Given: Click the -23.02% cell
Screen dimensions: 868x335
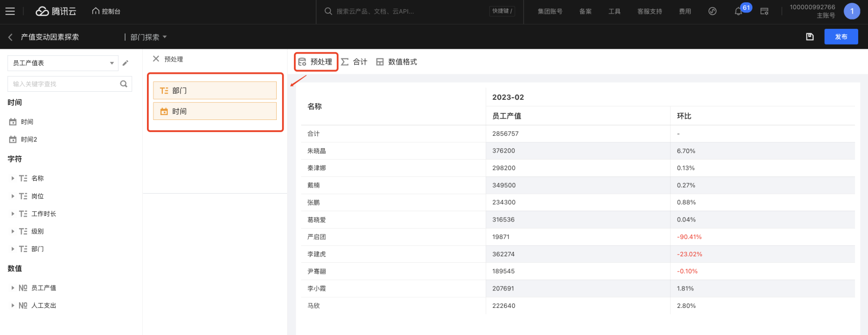Looking at the screenshot, I should pos(690,254).
